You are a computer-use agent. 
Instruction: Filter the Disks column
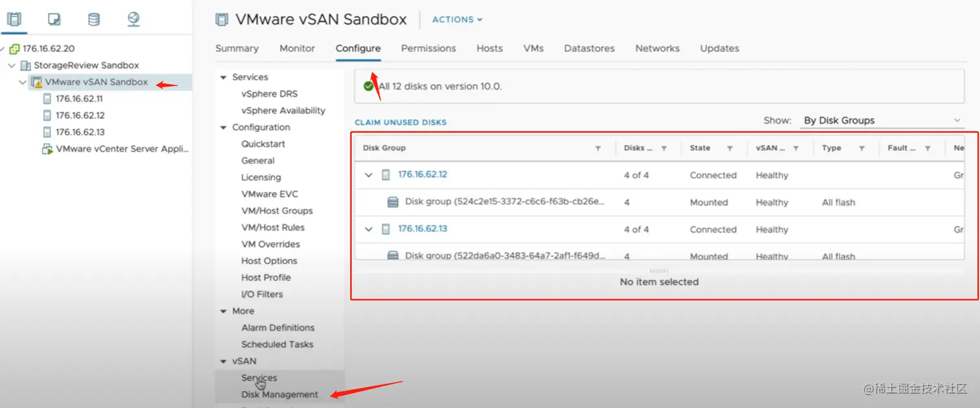664,148
